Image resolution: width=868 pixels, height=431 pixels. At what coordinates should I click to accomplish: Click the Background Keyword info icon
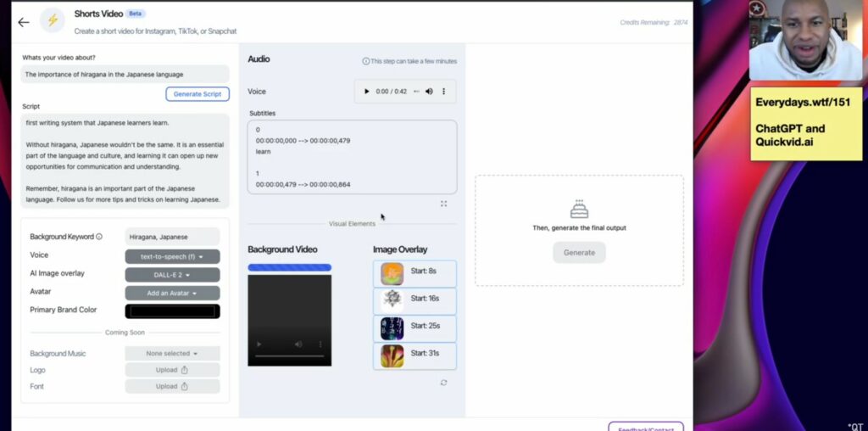point(99,237)
